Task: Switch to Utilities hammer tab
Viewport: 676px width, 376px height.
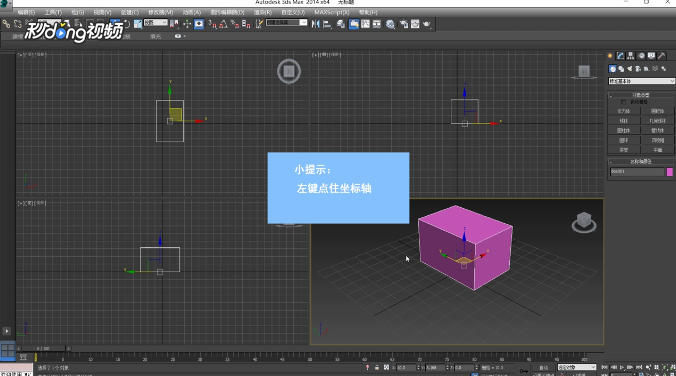Action: pos(661,56)
